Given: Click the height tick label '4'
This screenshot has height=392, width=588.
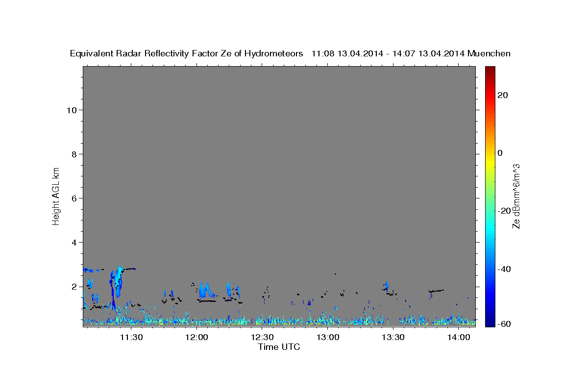Looking at the screenshot, I should tap(74, 242).
